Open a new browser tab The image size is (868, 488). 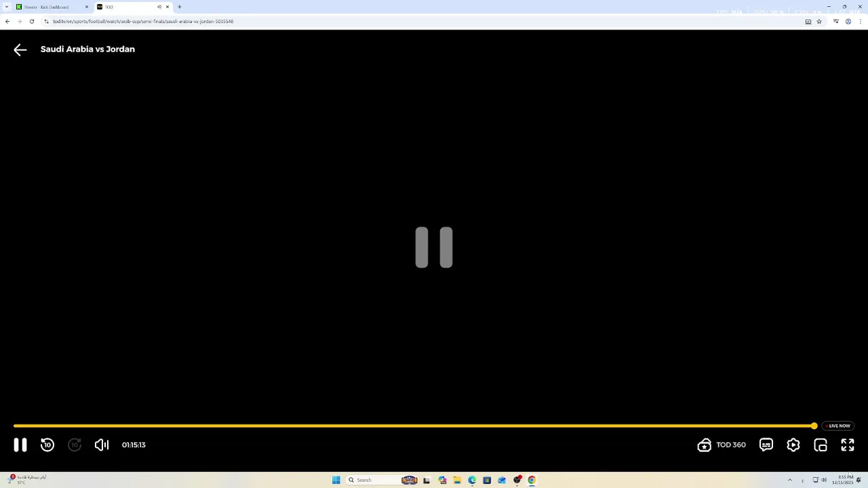point(180,7)
